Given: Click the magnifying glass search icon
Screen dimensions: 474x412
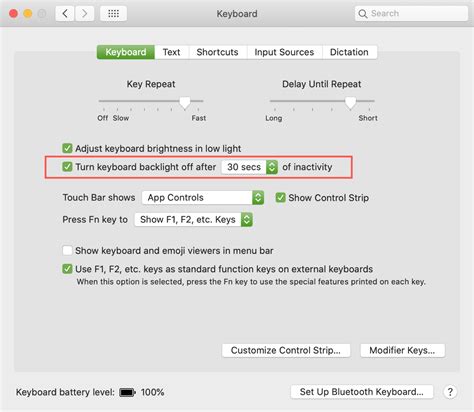Looking at the screenshot, I should click(362, 14).
